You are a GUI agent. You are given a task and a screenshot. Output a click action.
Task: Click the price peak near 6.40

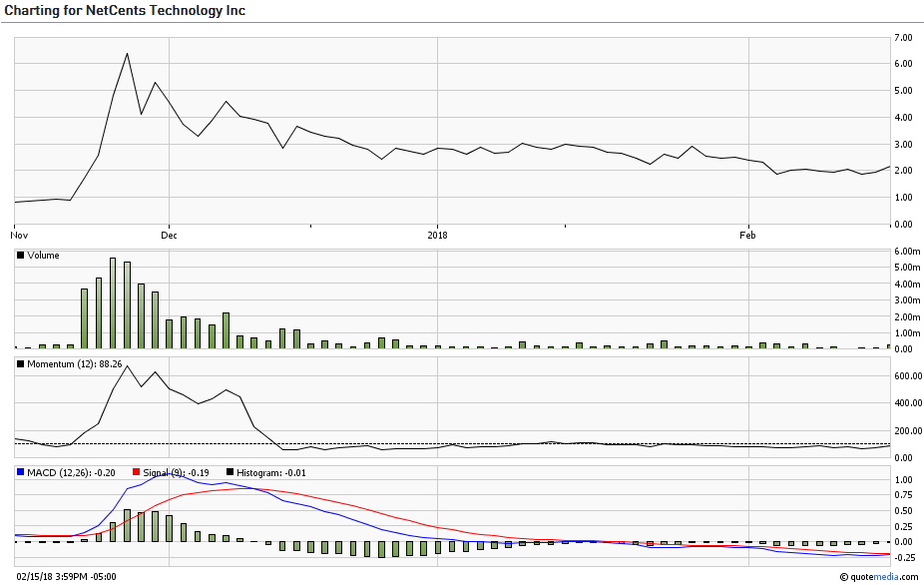(127, 54)
